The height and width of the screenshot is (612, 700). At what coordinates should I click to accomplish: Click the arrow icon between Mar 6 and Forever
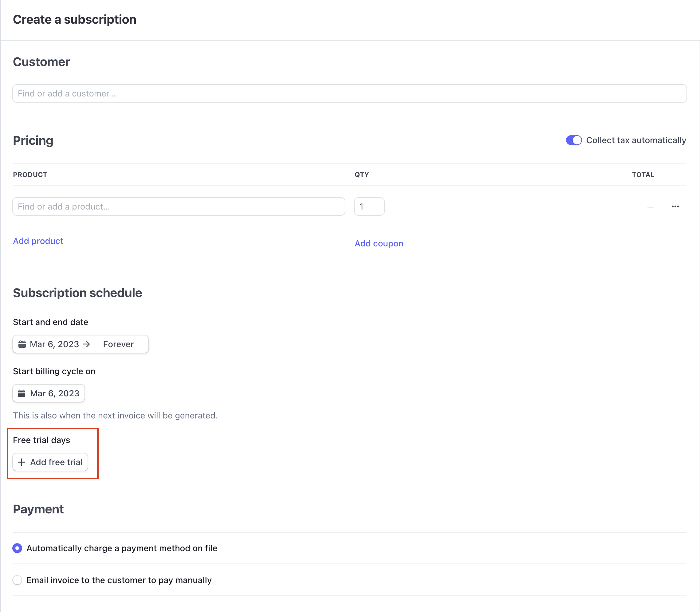click(x=87, y=344)
